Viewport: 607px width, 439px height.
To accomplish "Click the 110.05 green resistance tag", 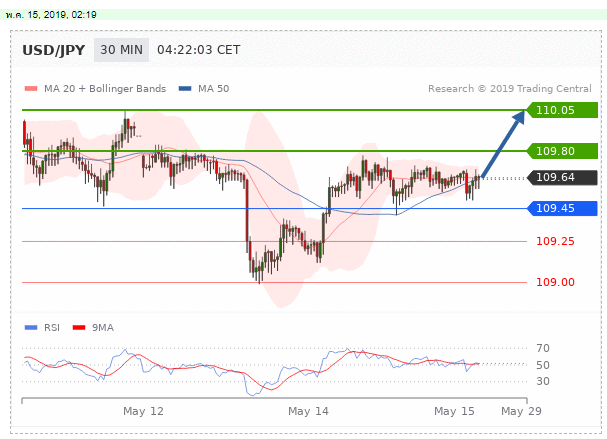I will click(x=562, y=110).
